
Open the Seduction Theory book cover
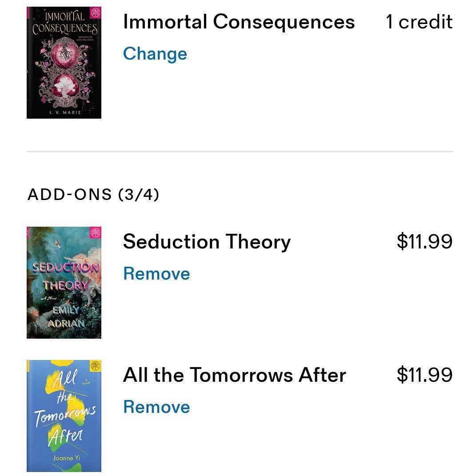pos(64,283)
